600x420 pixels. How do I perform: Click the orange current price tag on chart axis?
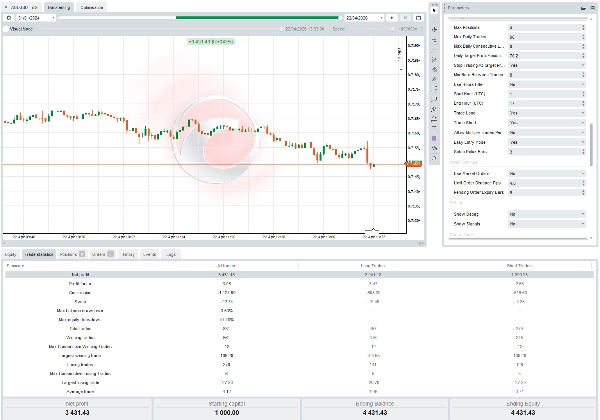pos(414,164)
